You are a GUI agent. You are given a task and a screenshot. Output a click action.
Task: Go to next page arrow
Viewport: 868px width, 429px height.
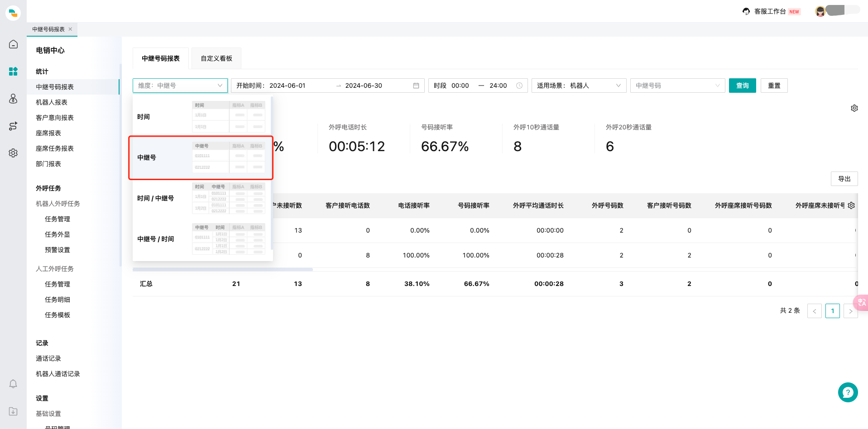851,311
